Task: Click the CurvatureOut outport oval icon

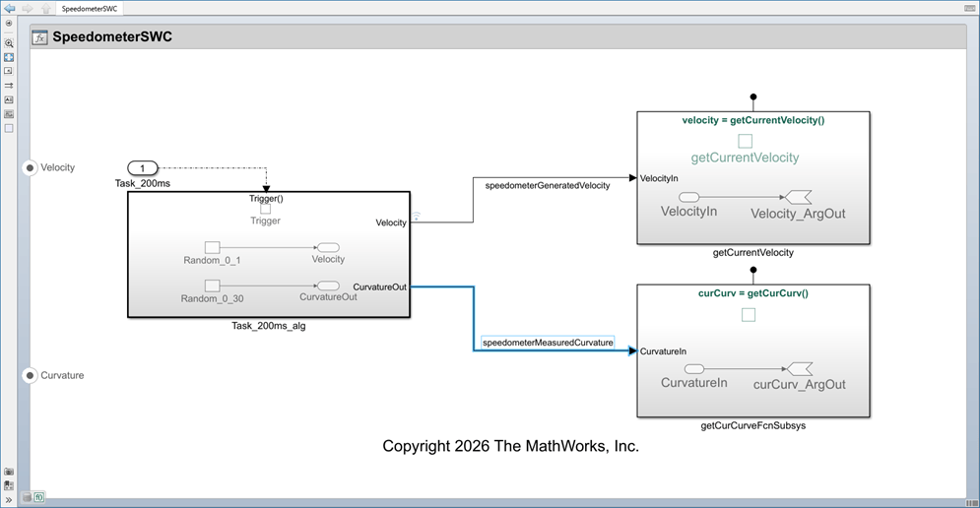Action: tap(328, 286)
